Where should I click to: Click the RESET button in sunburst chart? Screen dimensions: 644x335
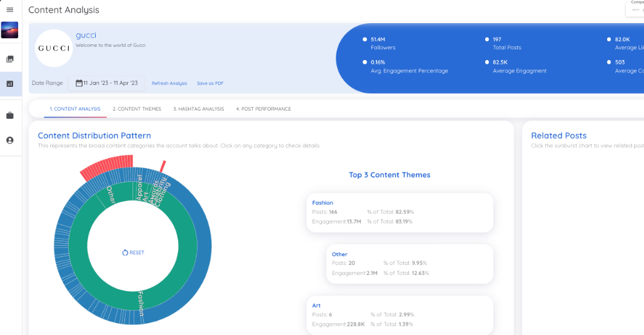[x=133, y=252]
